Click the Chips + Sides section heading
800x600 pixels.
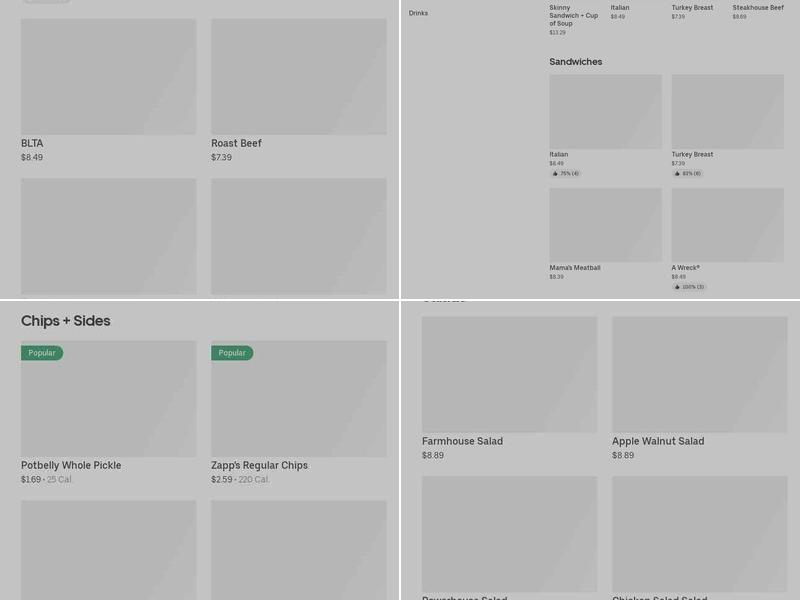tap(66, 321)
